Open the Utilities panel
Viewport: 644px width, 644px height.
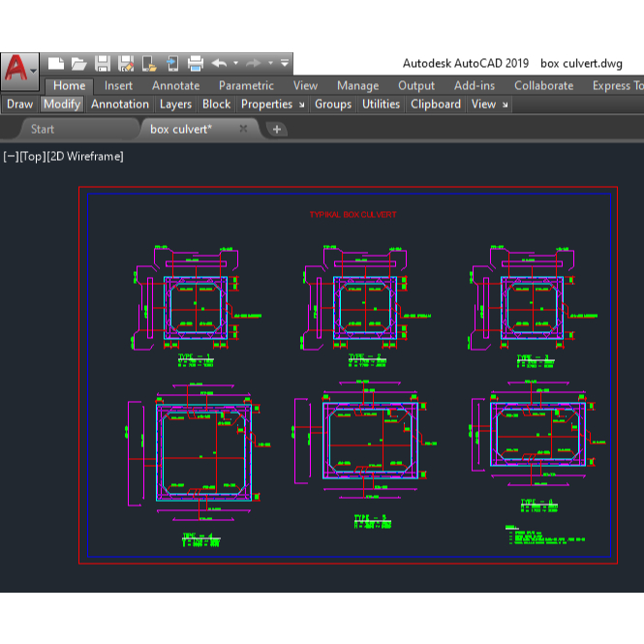381,105
